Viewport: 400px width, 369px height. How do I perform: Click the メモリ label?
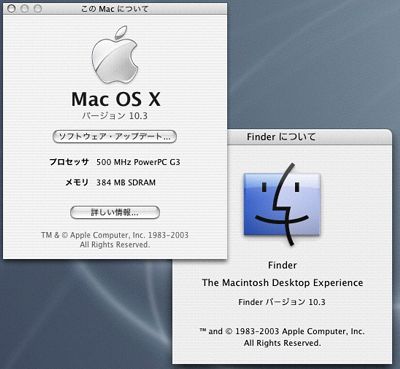pyautogui.click(x=77, y=182)
